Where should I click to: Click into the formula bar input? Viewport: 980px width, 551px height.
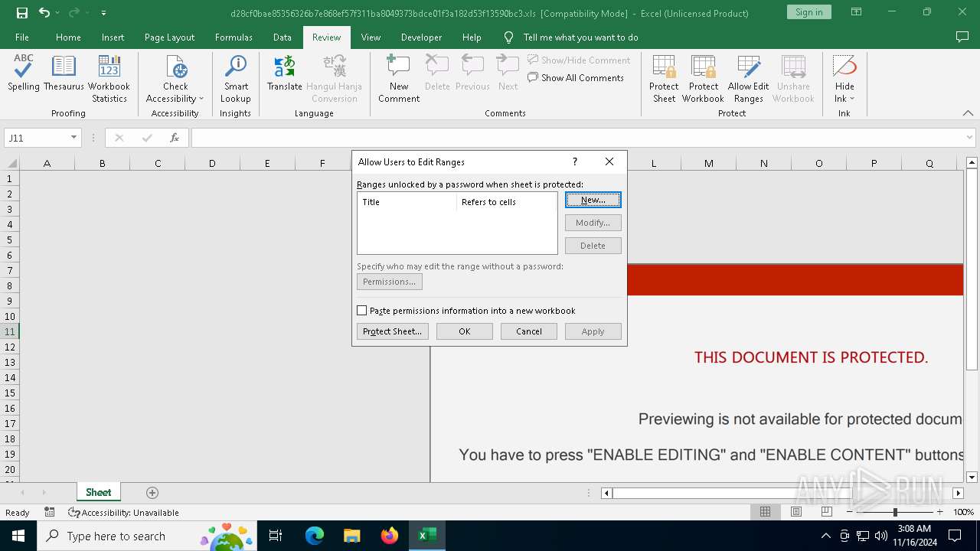coord(577,138)
